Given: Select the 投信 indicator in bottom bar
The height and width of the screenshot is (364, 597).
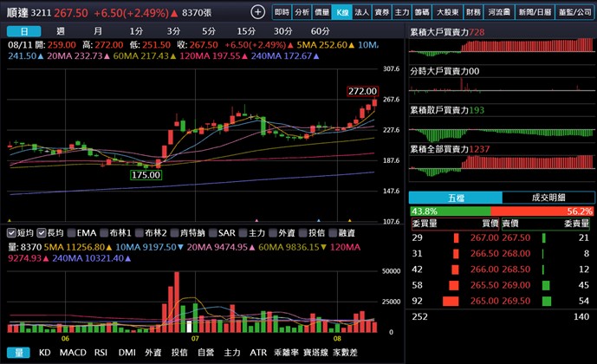Looking at the screenshot, I should (179, 353).
